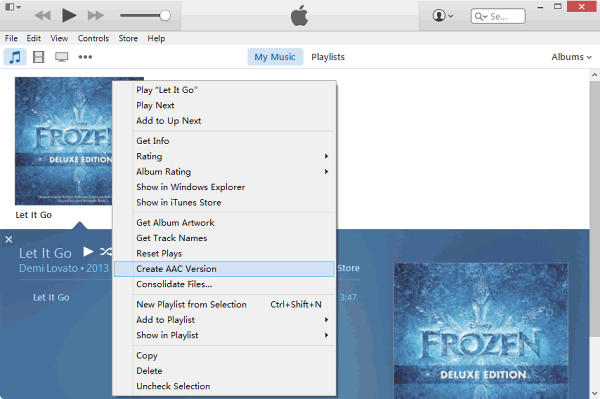Expand the Show in Playlist submenu
This screenshot has width=600, height=399.
[224, 335]
